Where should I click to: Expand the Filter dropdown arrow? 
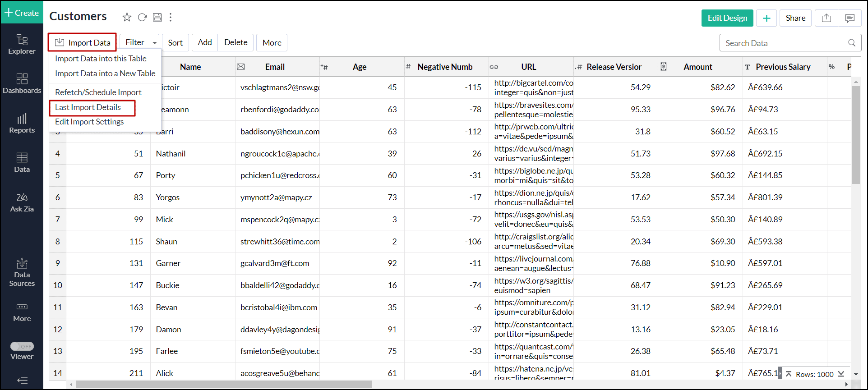155,43
